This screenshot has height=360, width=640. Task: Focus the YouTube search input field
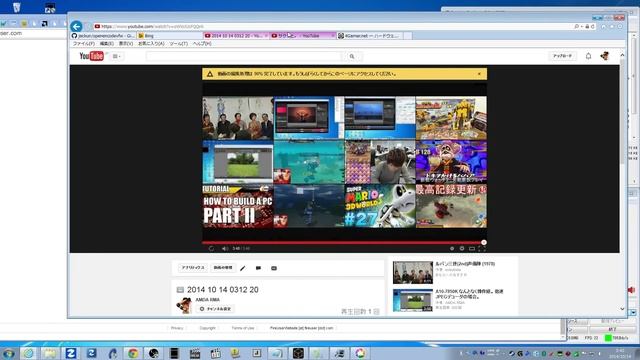coord(244,56)
